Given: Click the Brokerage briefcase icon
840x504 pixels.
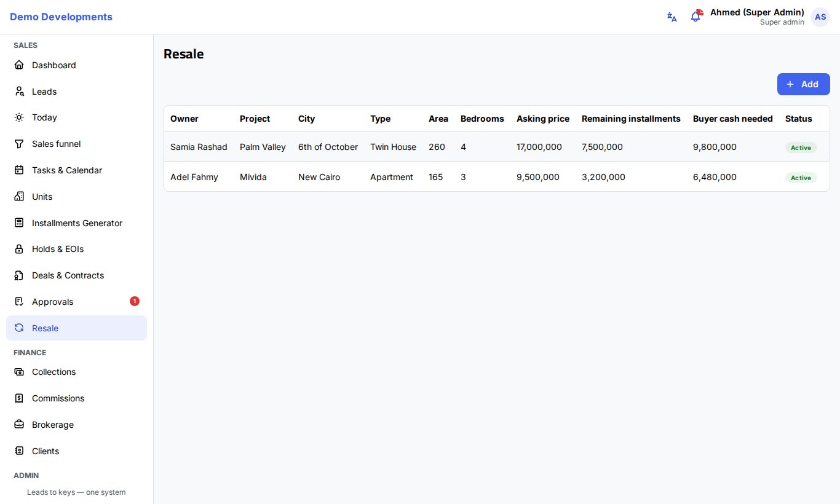Looking at the screenshot, I should (x=19, y=425).
